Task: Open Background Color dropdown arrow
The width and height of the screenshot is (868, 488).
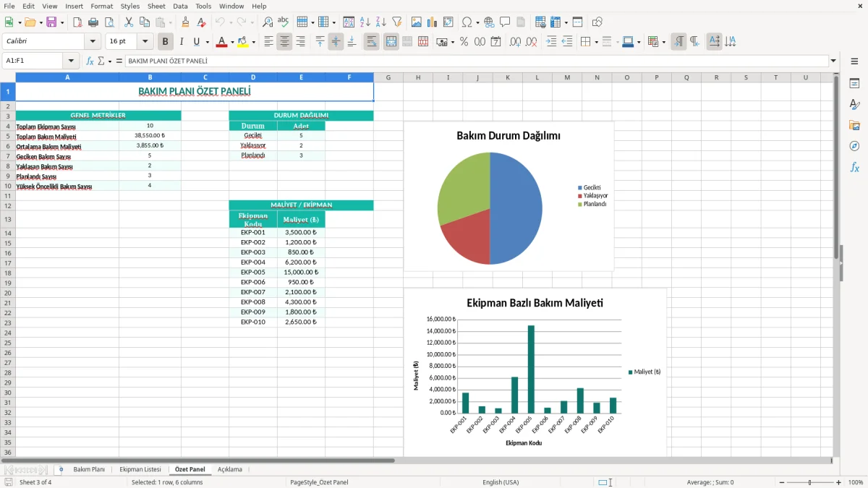Action: 253,42
